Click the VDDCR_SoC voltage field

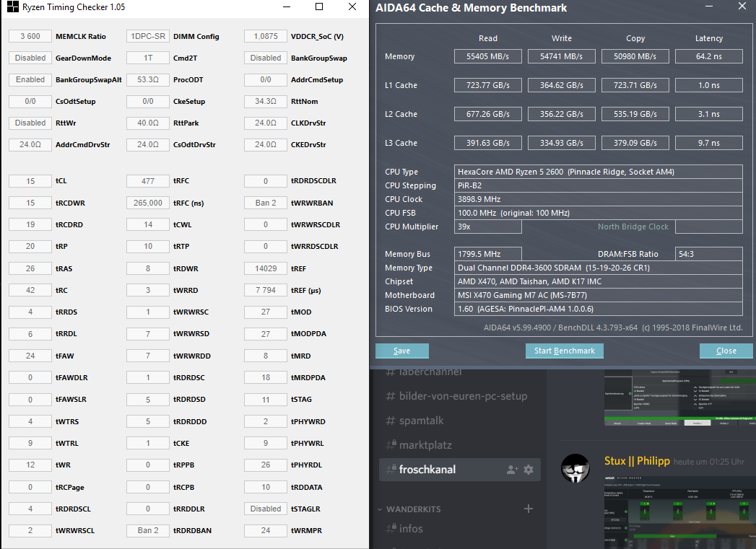pos(266,36)
